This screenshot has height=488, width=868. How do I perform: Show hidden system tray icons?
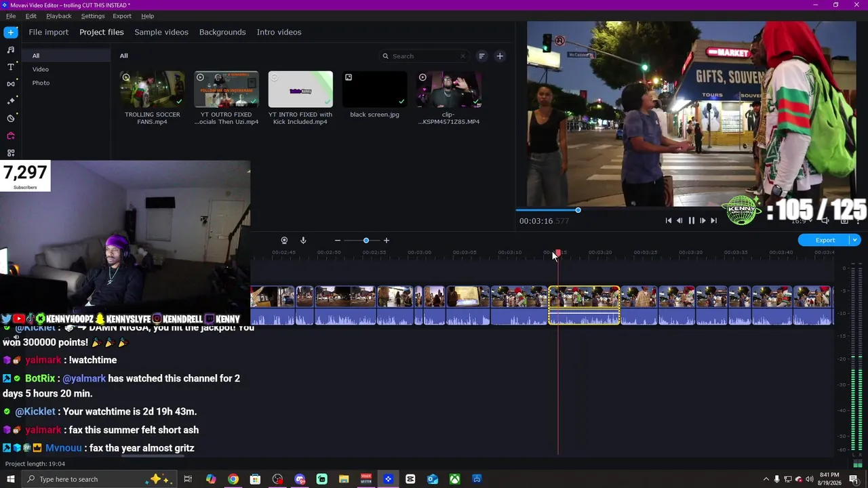766,479
